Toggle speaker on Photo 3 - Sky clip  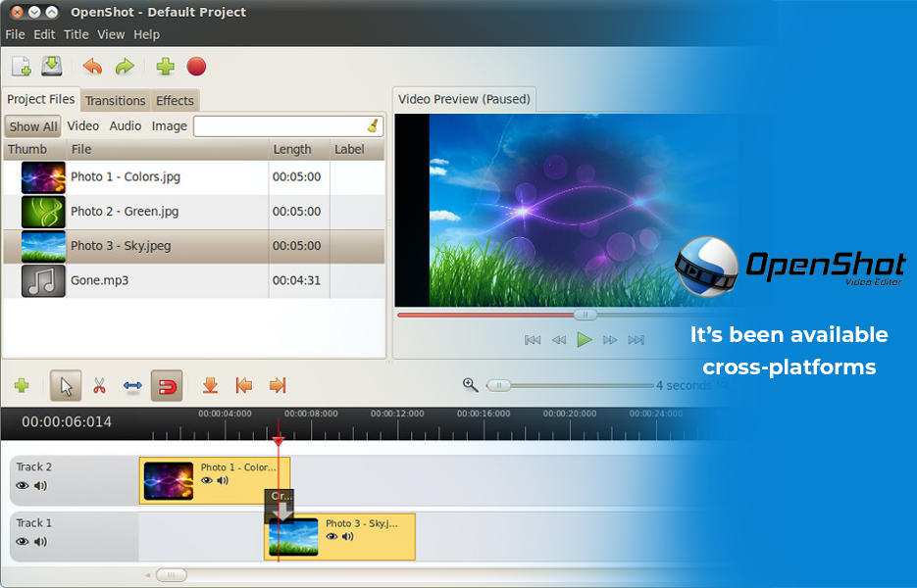tap(348, 537)
